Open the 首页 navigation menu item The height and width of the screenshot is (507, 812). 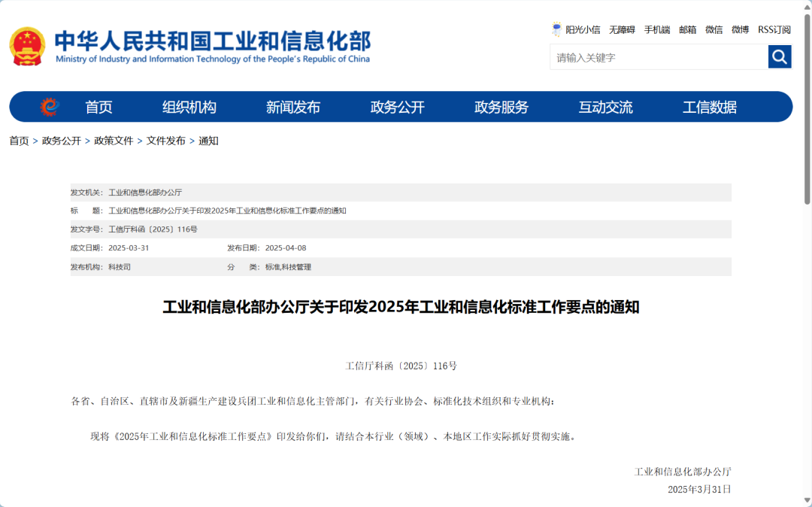coord(98,108)
